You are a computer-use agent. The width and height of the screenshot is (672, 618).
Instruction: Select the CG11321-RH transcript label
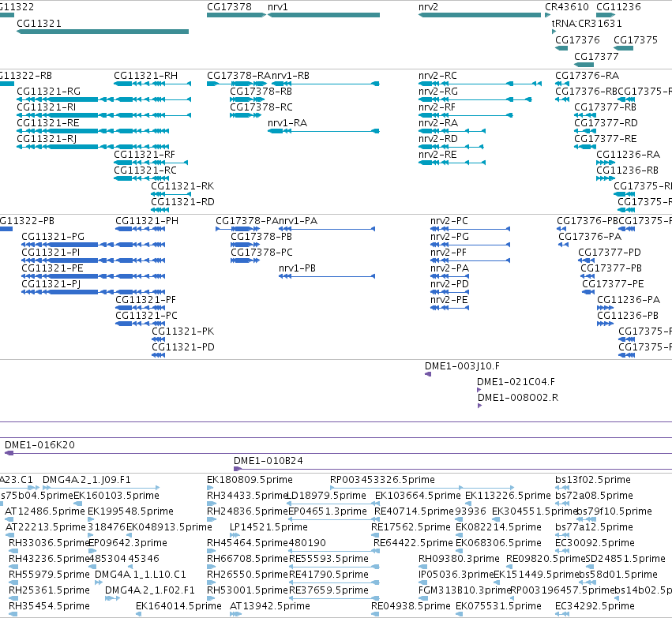146,76
